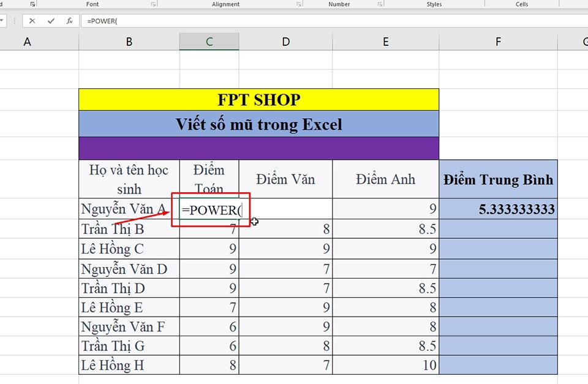Image resolution: width=588 pixels, height=384 pixels.
Task: Cancel the formula entry with the X icon
Action: click(x=32, y=20)
